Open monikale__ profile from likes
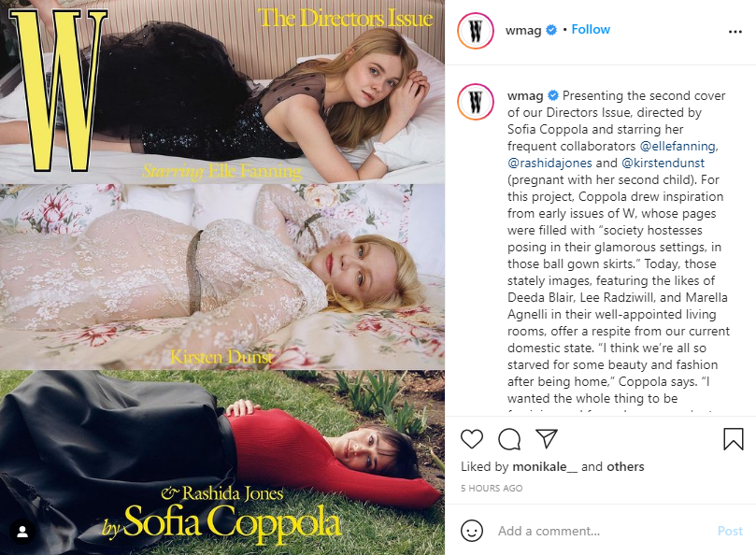 545,467
